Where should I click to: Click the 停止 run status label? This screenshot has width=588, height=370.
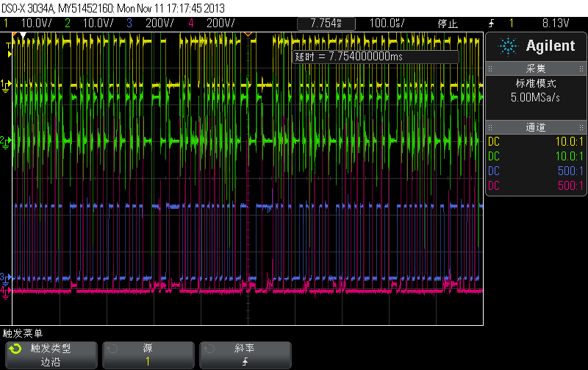click(x=447, y=24)
